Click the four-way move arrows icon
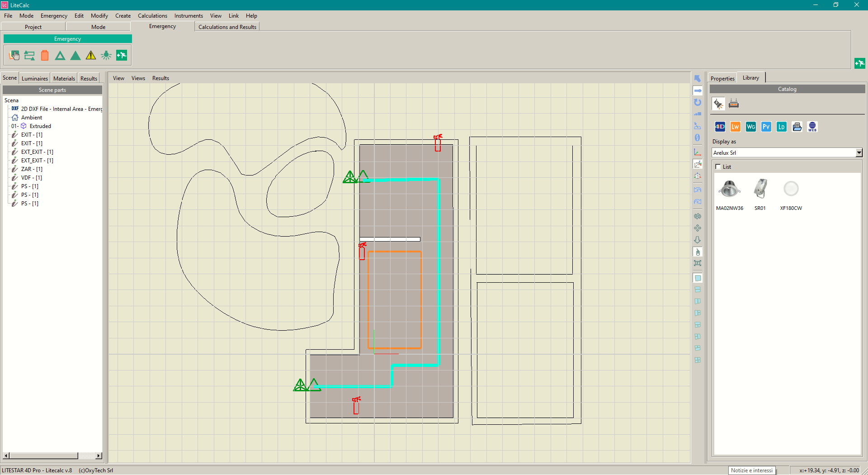 click(x=698, y=228)
